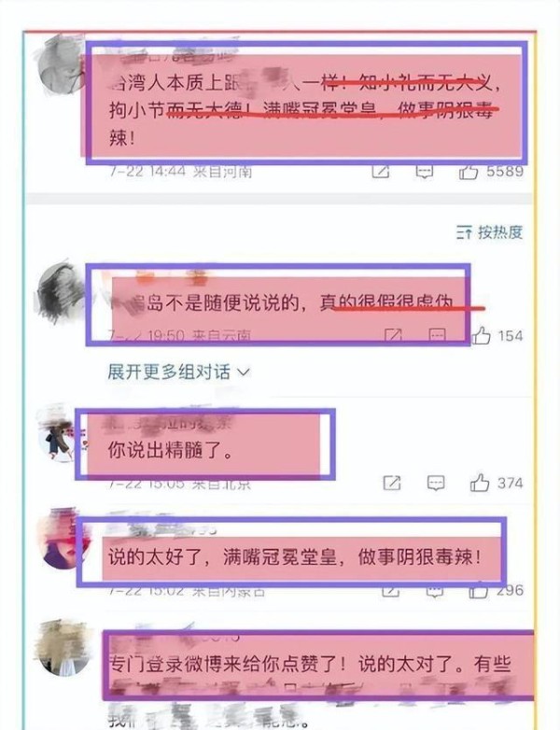
Task: Open avatar of 云南 commenter
Action: (60, 293)
